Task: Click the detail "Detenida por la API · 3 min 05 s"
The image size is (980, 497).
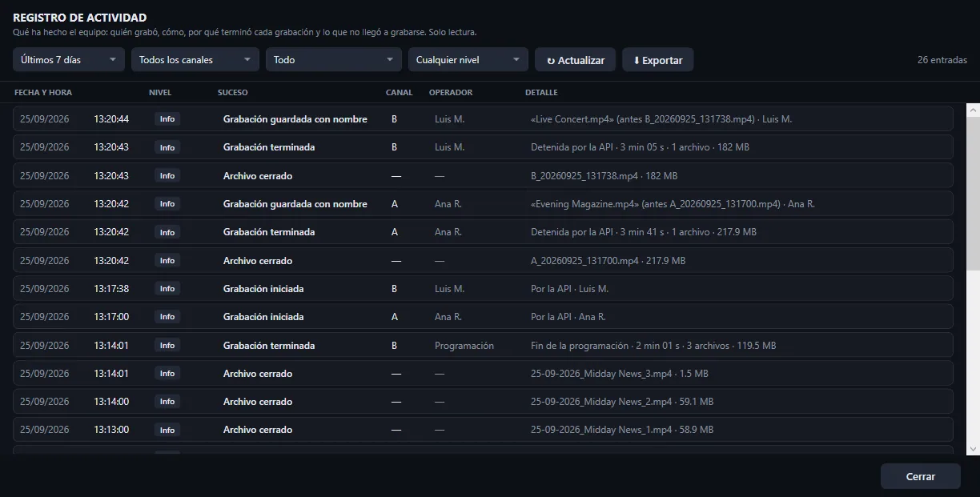Action: tap(640, 147)
